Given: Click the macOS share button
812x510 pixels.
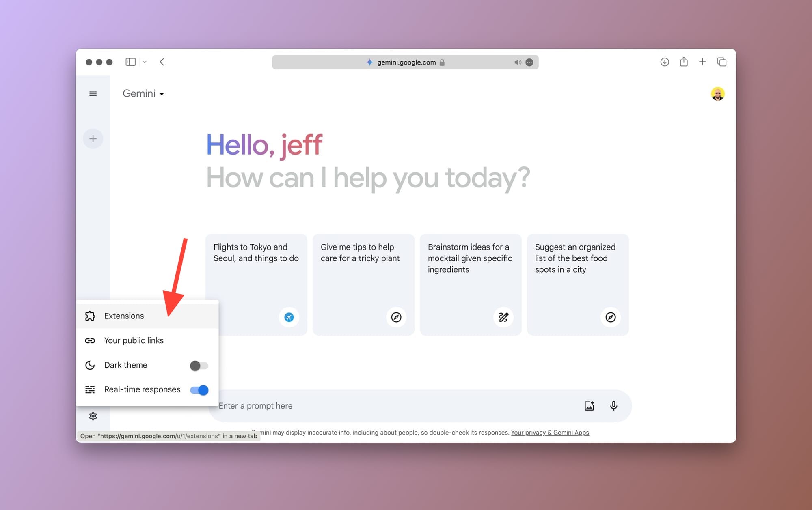Looking at the screenshot, I should pyautogui.click(x=684, y=62).
